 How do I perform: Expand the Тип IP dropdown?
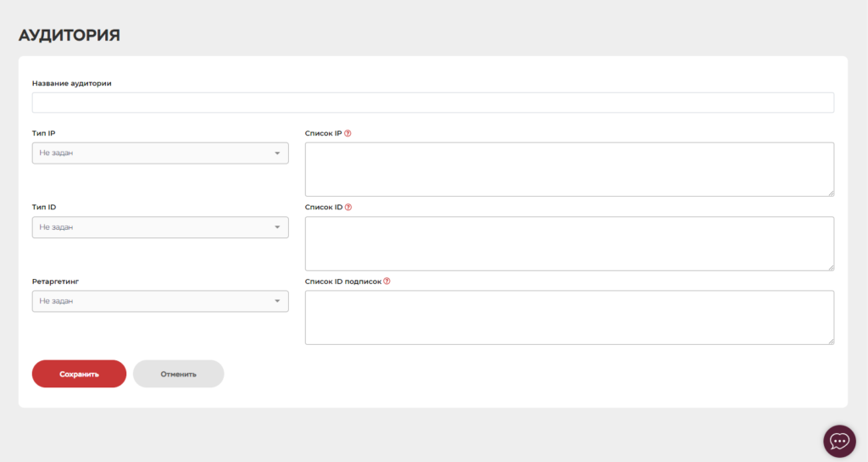pos(160,153)
